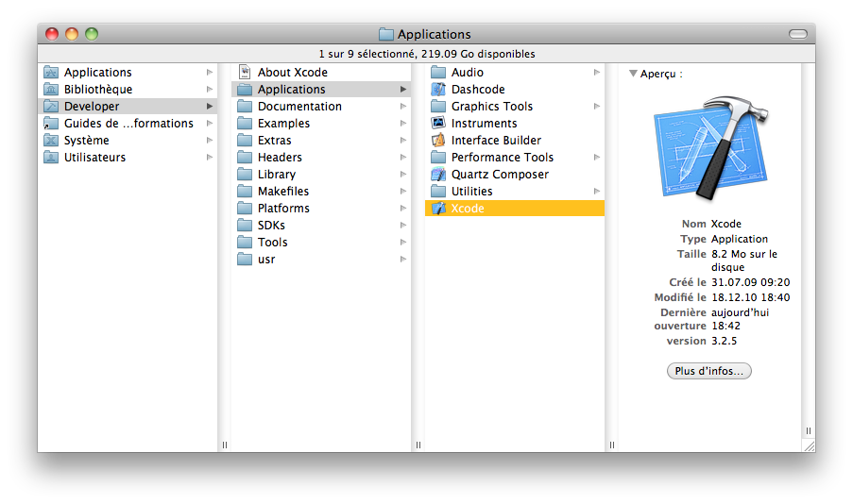Click the About Xcode document icon
853x504 pixels.
click(x=245, y=72)
